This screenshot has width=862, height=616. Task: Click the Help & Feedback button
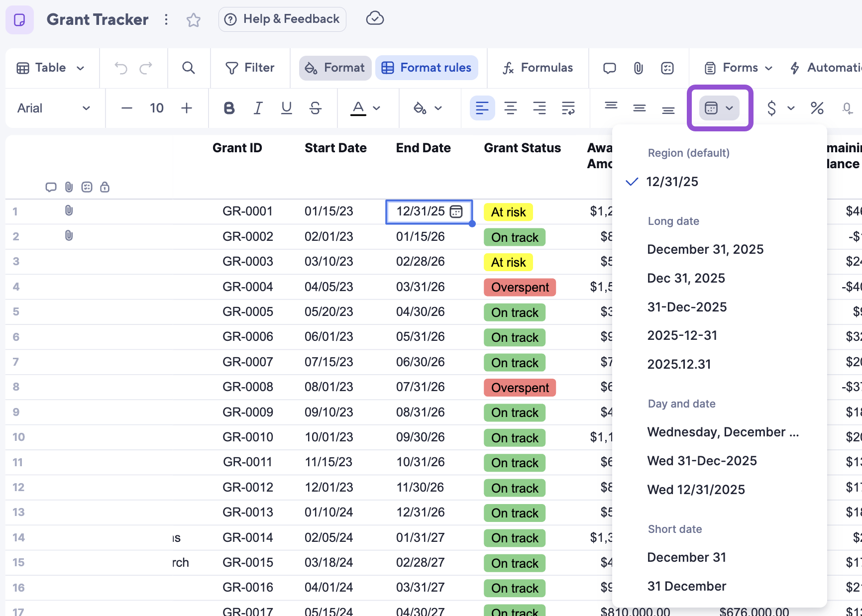coord(282,19)
